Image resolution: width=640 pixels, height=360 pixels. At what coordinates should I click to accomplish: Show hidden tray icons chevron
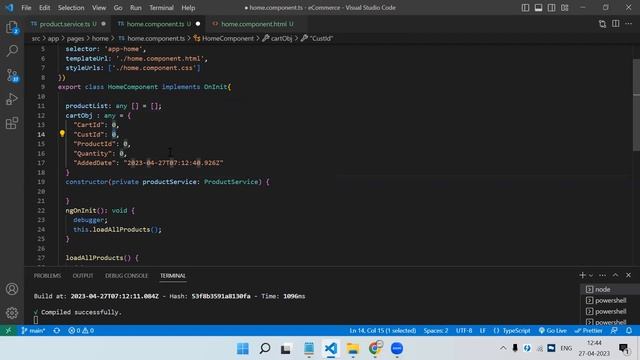[x=503, y=348]
